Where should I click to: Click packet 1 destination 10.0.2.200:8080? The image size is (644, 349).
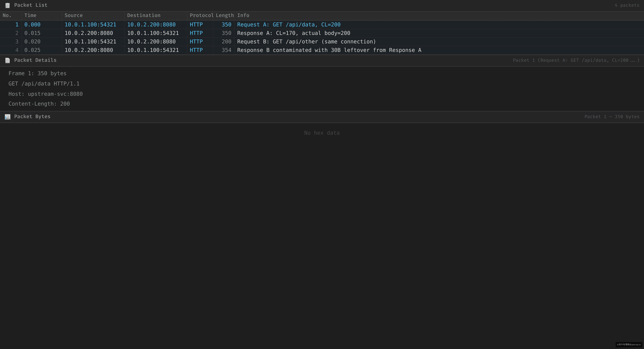[151, 25]
